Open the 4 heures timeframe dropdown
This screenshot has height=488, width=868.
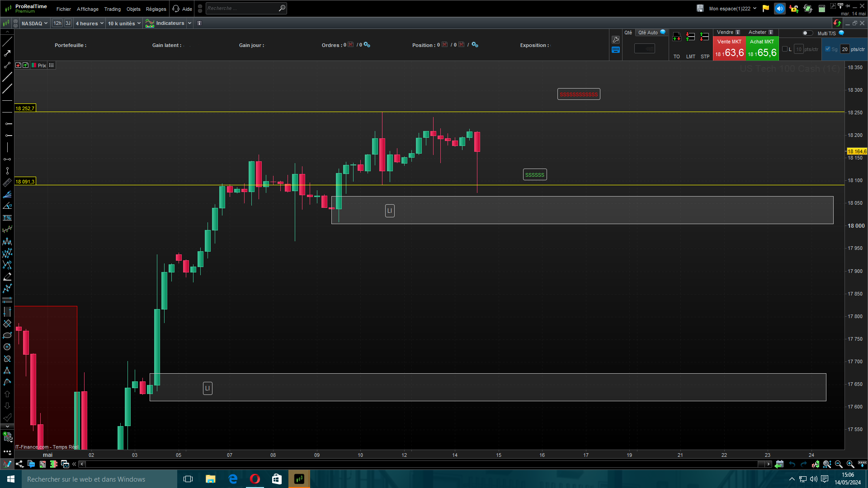[90, 23]
